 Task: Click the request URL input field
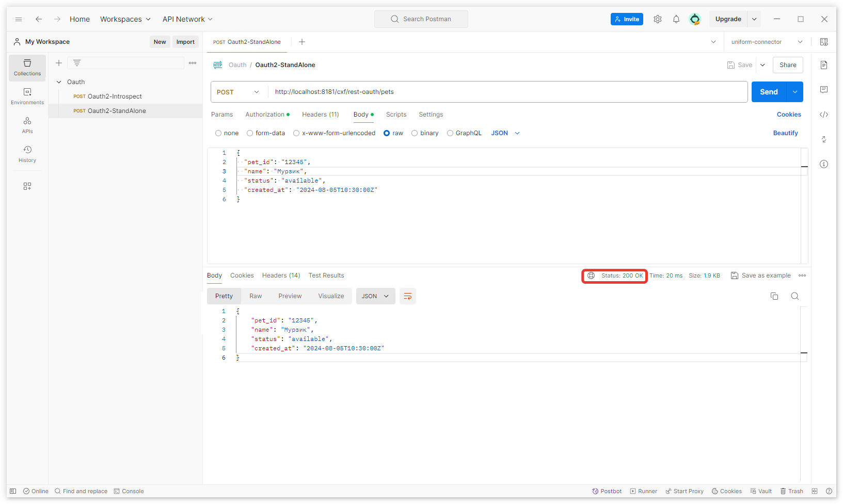coord(506,92)
